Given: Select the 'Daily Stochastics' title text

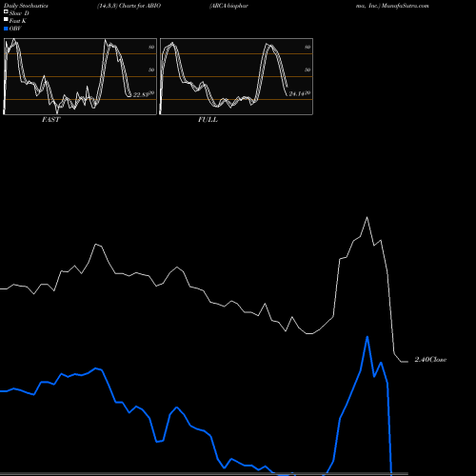Looking at the screenshot, I should pyautogui.click(x=26, y=6).
